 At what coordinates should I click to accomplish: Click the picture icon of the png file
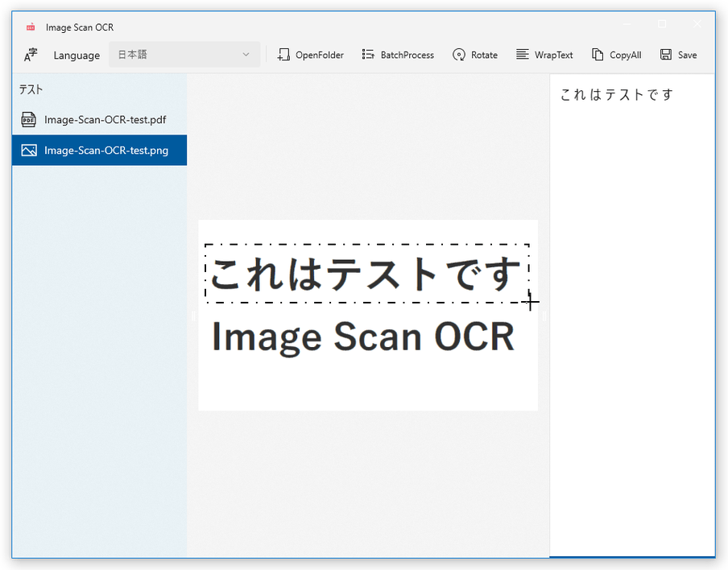coord(29,150)
